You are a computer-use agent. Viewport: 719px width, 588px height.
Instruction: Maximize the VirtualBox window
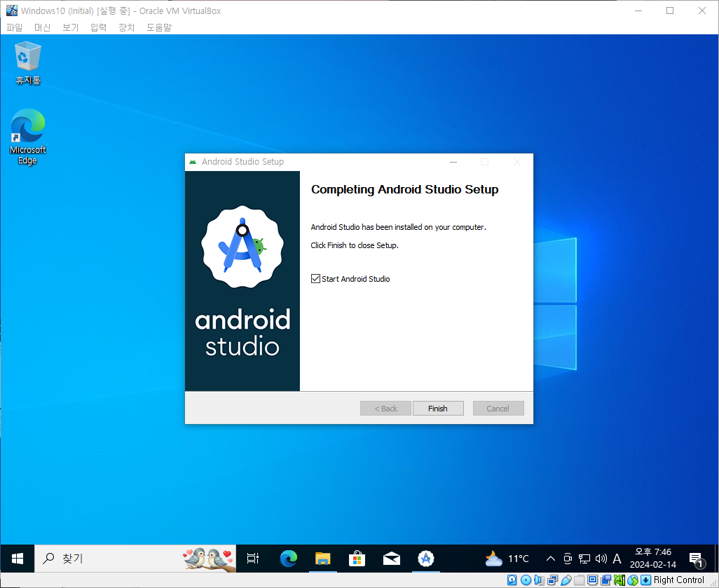click(x=670, y=11)
